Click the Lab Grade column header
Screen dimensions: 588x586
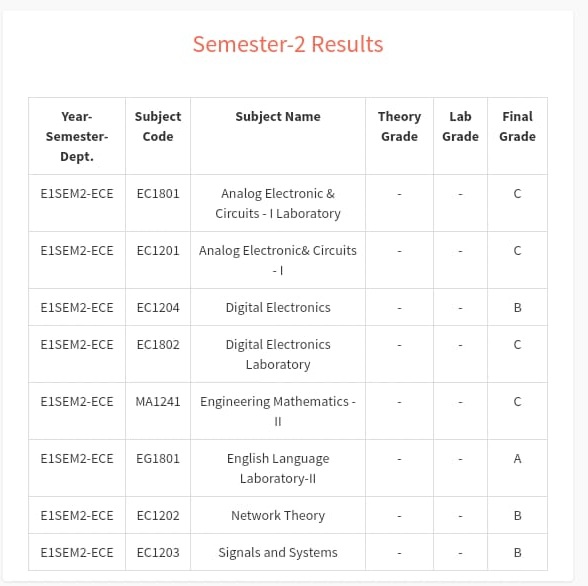[x=460, y=126]
